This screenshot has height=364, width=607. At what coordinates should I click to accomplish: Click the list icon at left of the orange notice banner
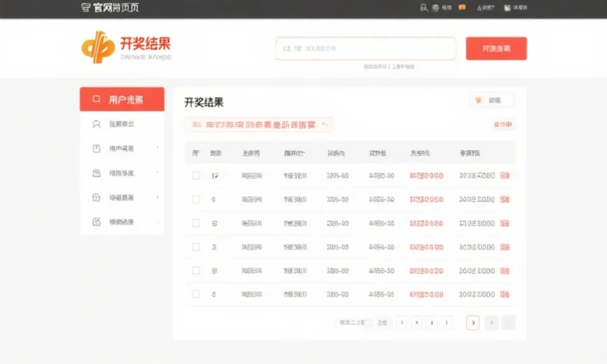pos(196,125)
